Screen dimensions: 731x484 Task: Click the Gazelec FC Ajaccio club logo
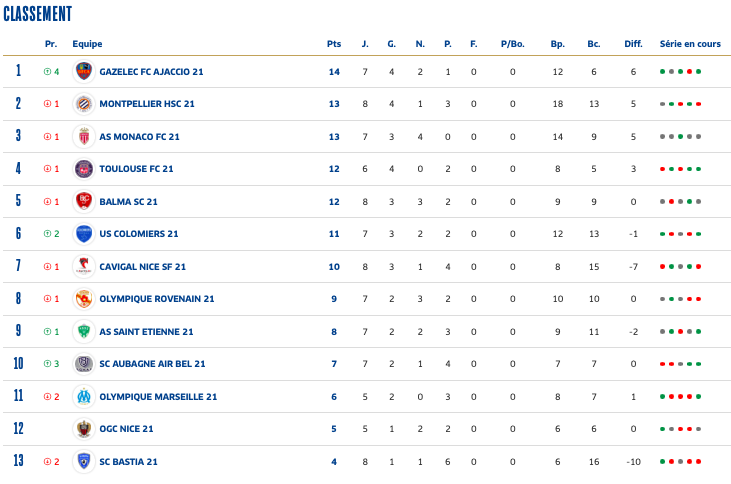[x=84, y=72]
